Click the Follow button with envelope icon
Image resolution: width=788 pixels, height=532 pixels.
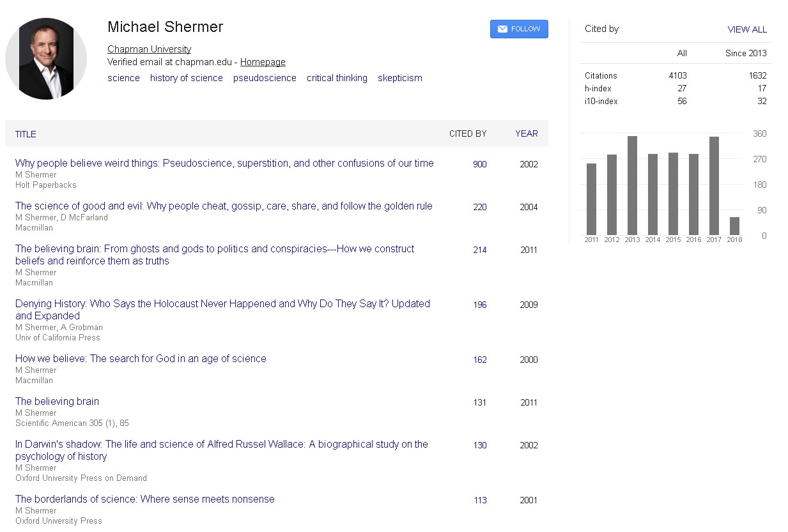point(519,29)
